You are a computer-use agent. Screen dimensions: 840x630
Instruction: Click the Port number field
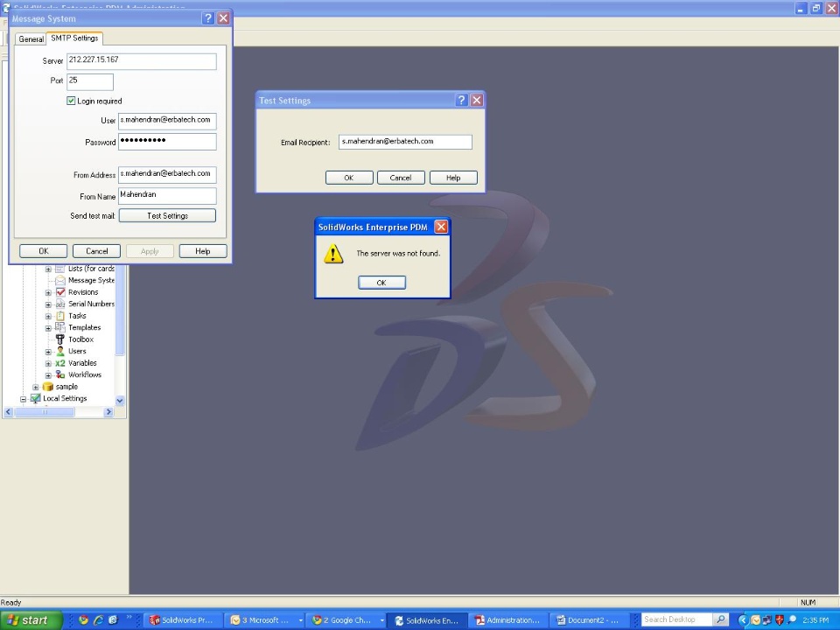(x=90, y=81)
